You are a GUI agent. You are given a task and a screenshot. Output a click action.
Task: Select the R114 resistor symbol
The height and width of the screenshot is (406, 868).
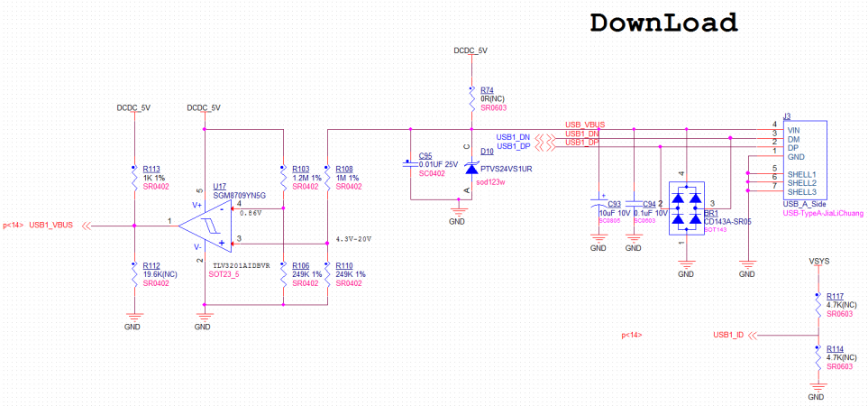click(x=818, y=359)
